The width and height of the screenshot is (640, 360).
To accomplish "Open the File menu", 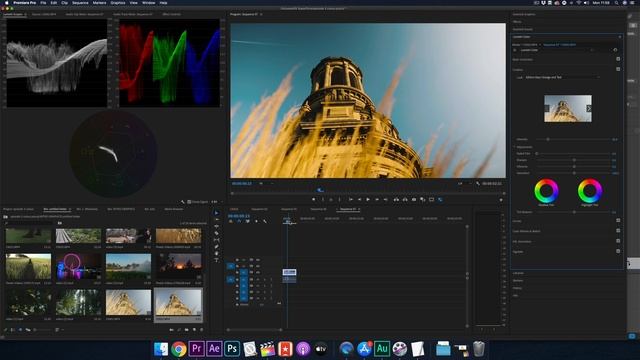I will pos(43,2).
